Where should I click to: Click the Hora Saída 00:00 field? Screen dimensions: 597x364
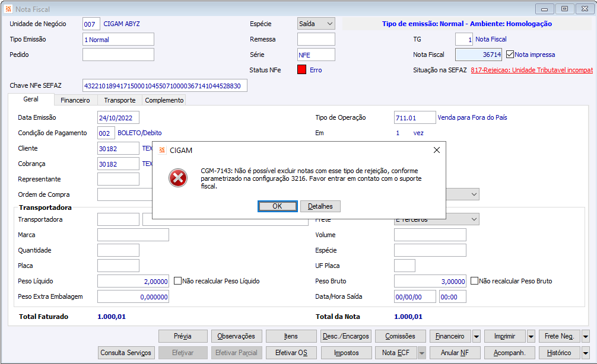coord(453,296)
